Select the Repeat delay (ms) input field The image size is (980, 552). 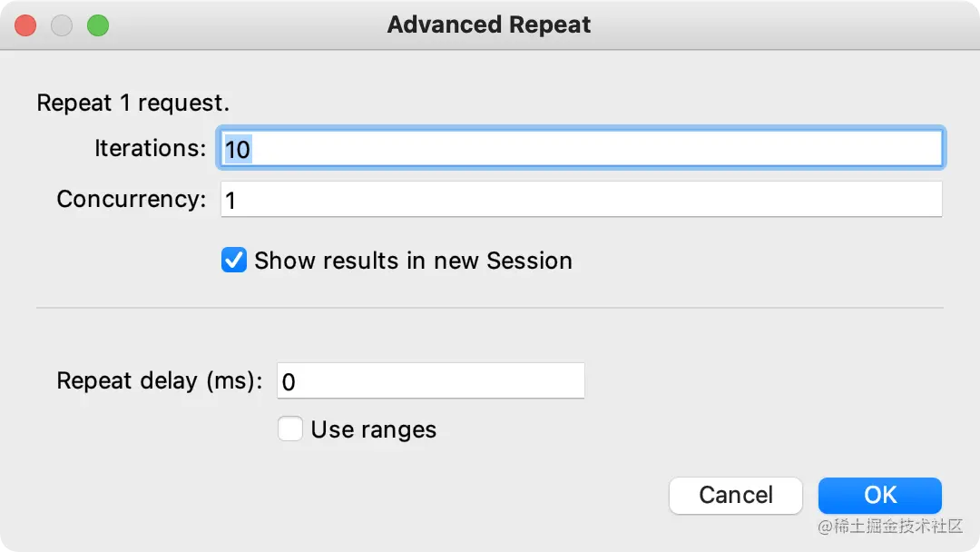(431, 380)
